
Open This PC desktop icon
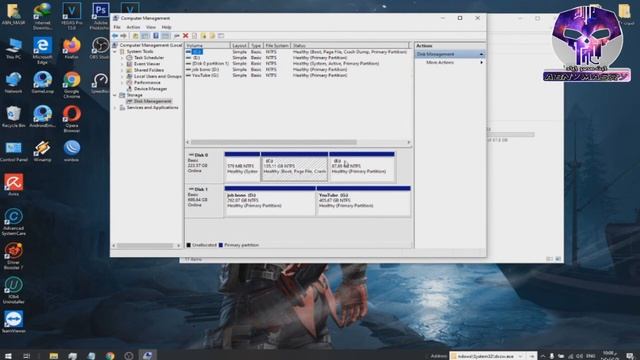(x=13, y=48)
